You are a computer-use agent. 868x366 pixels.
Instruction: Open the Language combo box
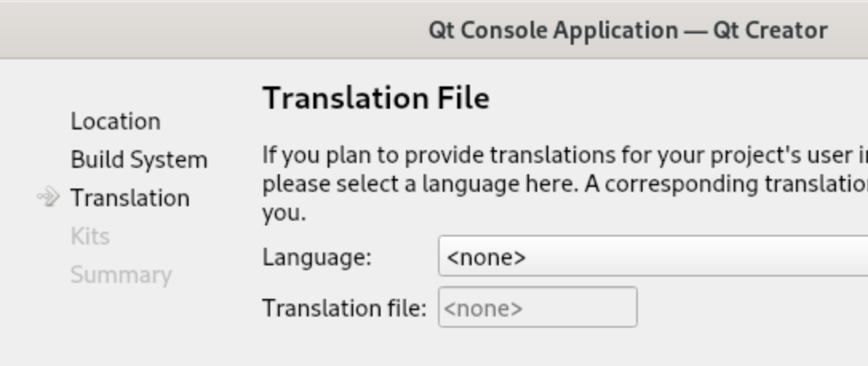[x=651, y=257]
